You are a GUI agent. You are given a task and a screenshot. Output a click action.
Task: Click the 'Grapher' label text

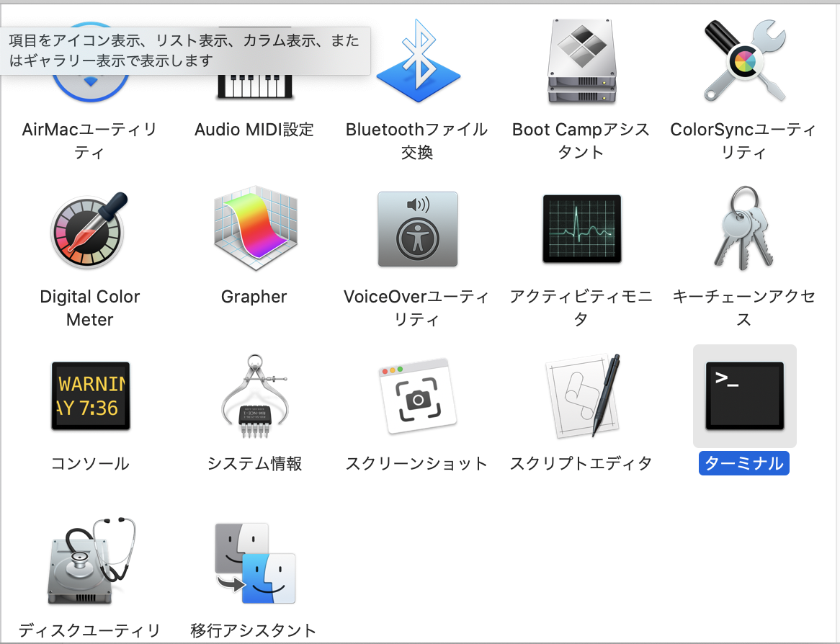[254, 297]
